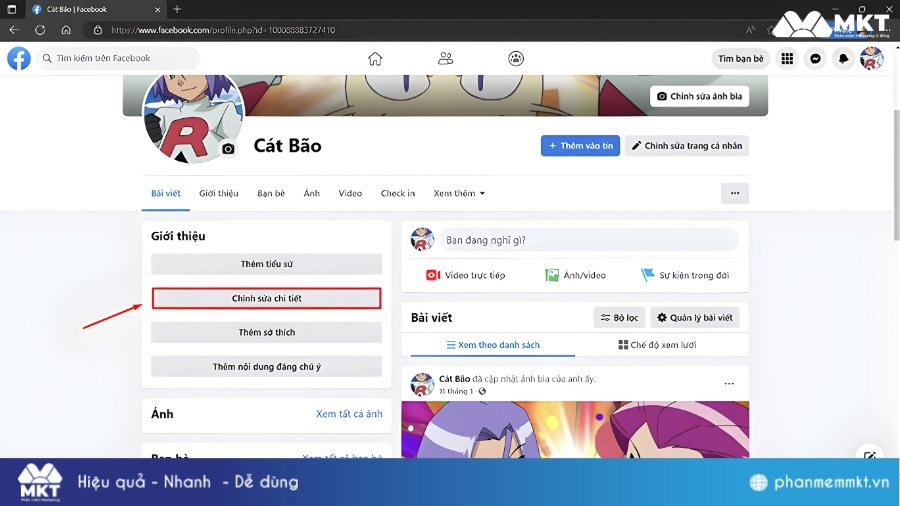Select the Bài viết profile tab

pos(166,193)
